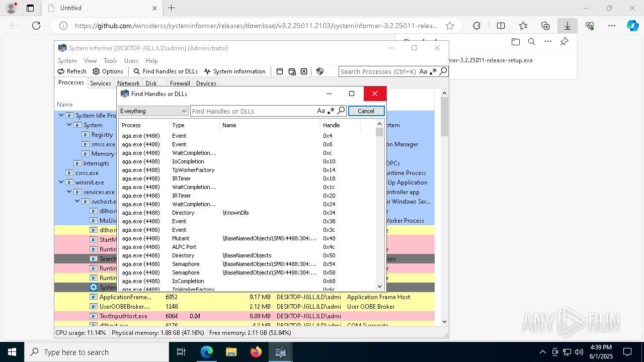Open Browser essentials heart icon

(590, 26)
